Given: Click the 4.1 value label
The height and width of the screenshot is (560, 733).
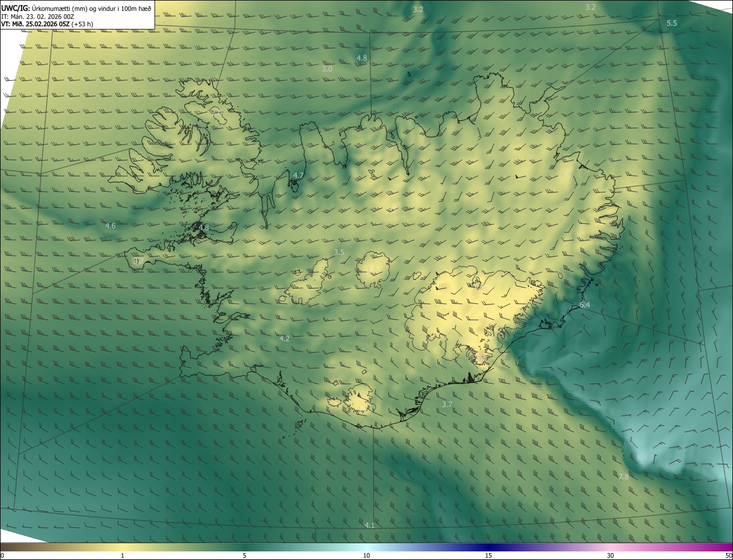Looking at the screenshot, I should [369, 525].
